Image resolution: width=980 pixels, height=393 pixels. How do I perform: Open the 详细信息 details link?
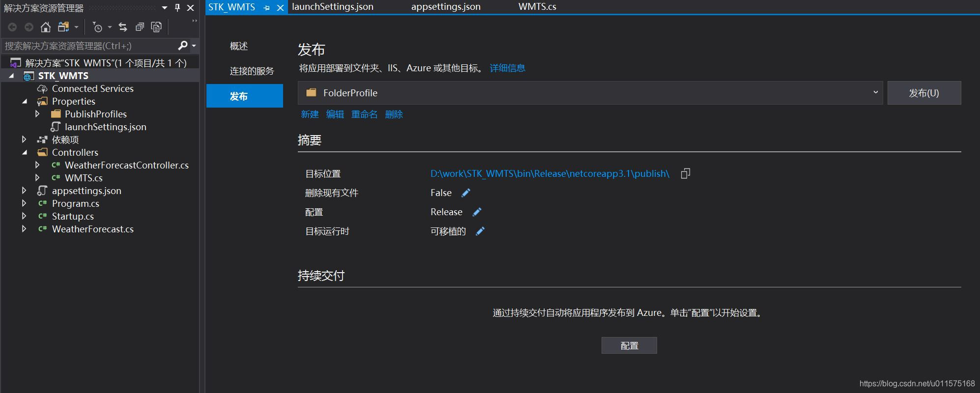(508, 68)
